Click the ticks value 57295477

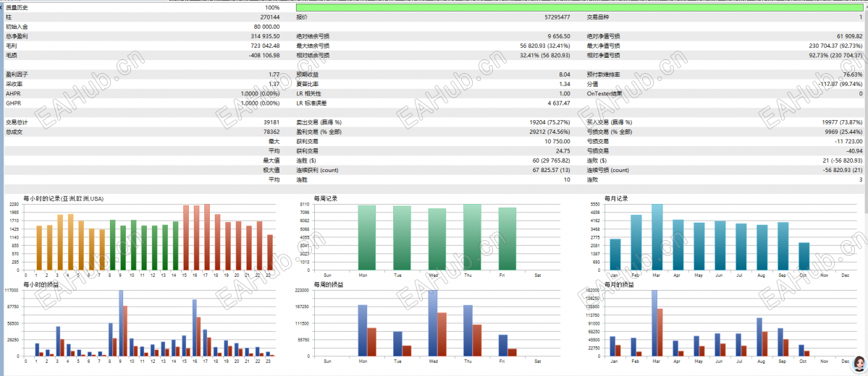click(x=557, y=17)
